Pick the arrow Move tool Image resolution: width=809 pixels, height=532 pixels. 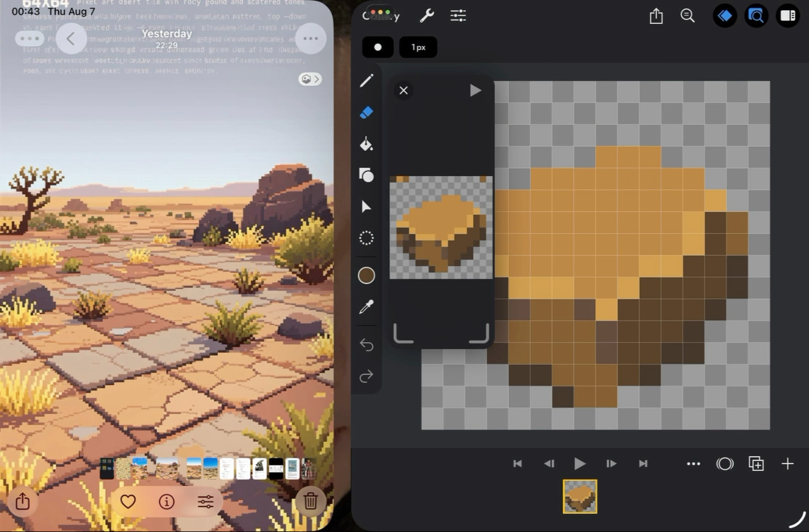367,206
